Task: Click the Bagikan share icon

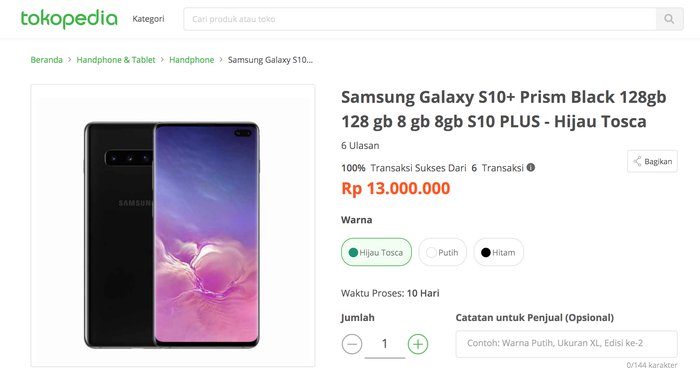Action: click(637, 162)
